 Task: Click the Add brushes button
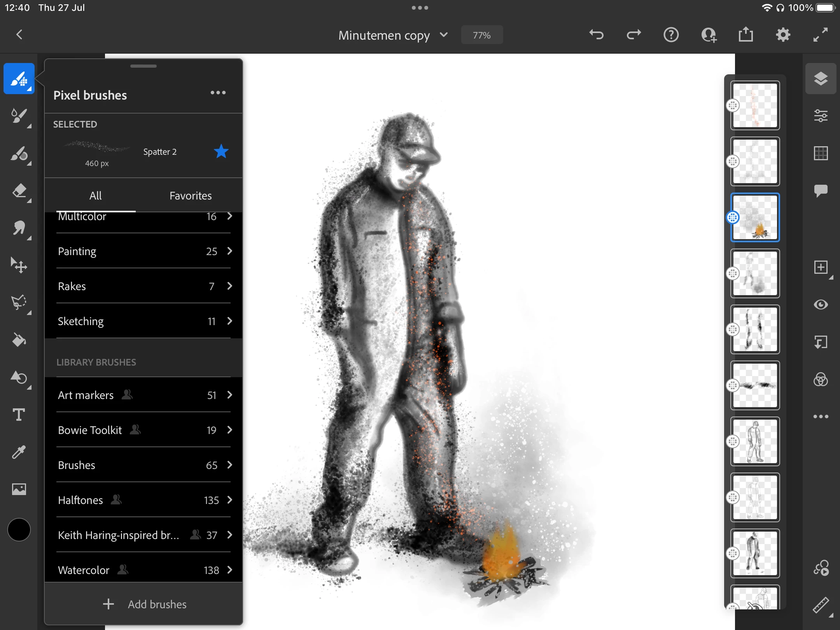(144, 604)
